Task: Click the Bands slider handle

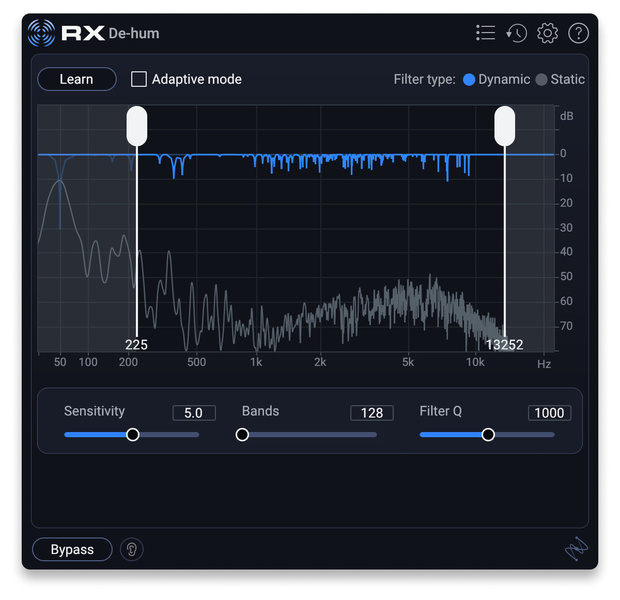Action: (242, 435)
